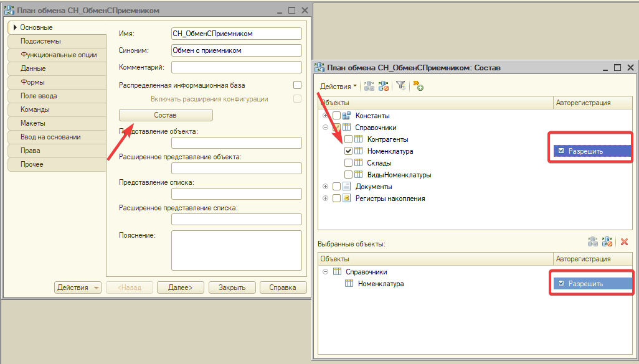Click the red X delete icon above selected objects

(624, 242)
